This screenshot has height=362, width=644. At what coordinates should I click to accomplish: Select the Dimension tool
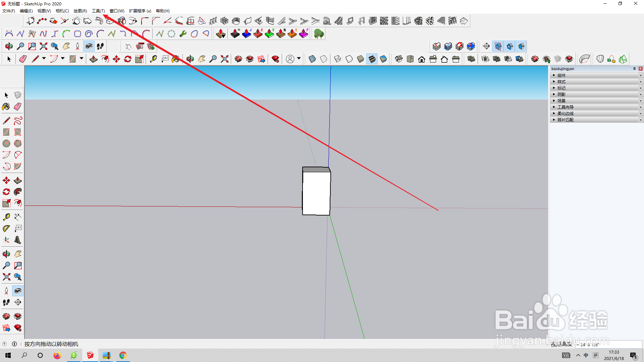[18, 217]
